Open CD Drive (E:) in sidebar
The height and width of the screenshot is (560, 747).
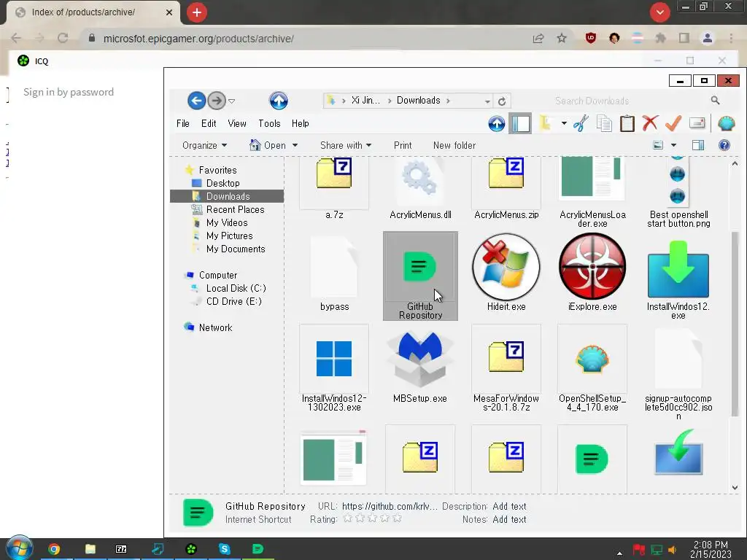tap(233, 301)
